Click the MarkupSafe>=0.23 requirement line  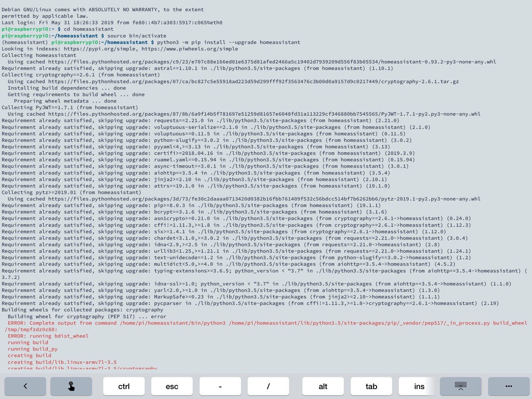221,297
